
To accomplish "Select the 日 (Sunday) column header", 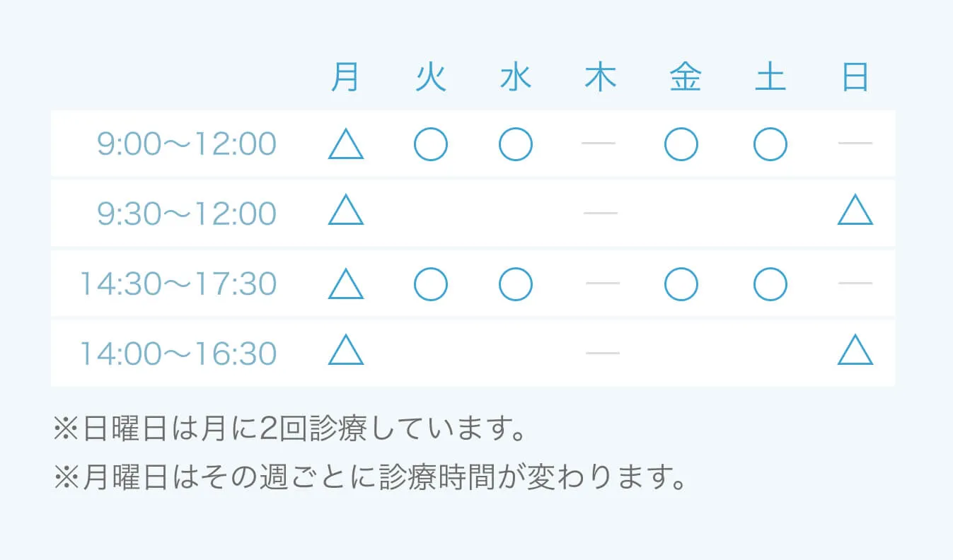I will 855,78.
